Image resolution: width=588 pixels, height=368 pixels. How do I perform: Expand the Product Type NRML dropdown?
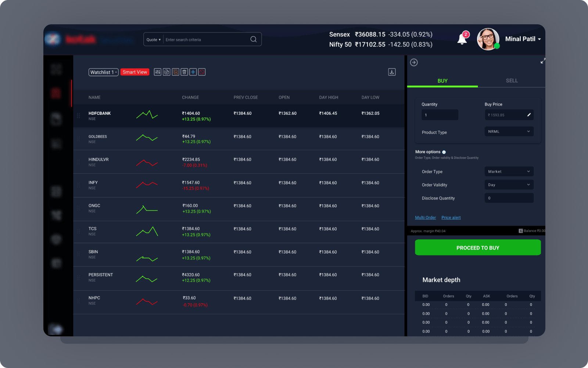click(x=509, y=131)
